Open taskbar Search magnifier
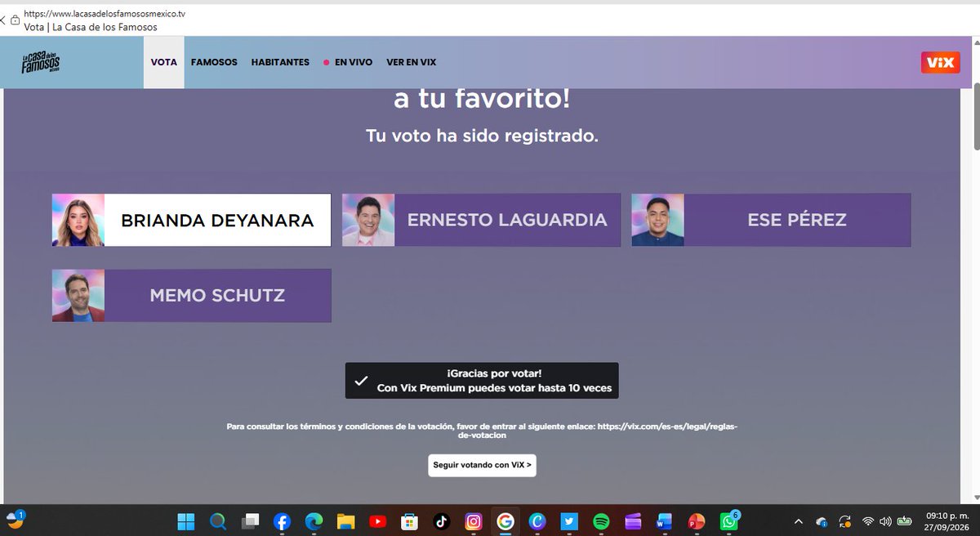The width and height of the screenshot is (980, 536). tap(218, 521)
